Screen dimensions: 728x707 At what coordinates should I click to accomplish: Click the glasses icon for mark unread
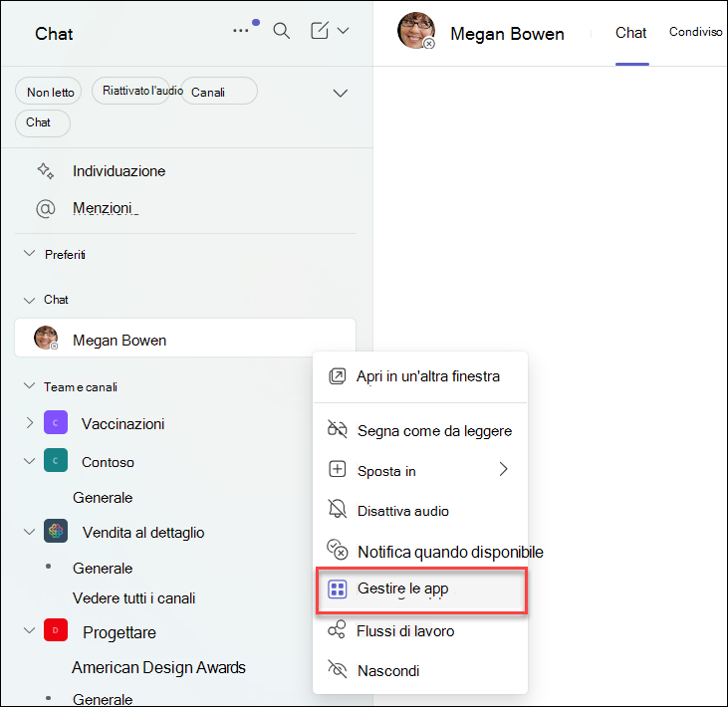click(337, 429)
